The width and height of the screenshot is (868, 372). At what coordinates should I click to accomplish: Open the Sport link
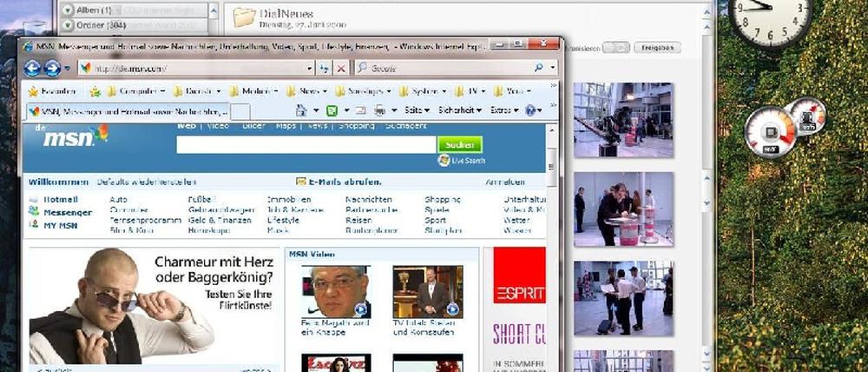point(435,220)
